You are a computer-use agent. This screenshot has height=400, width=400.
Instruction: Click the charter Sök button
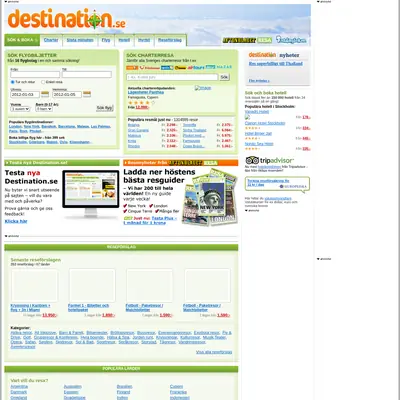[x=224, y=77]
